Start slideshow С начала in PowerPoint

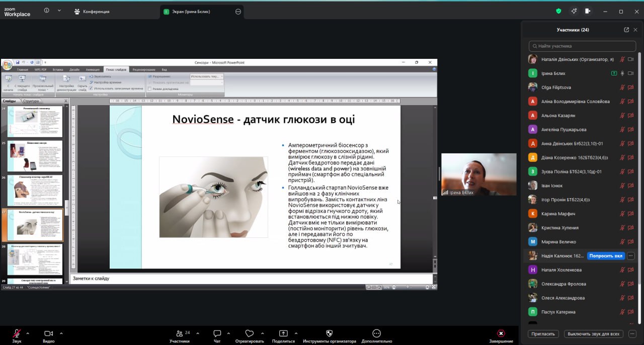[x=8, y=83]
